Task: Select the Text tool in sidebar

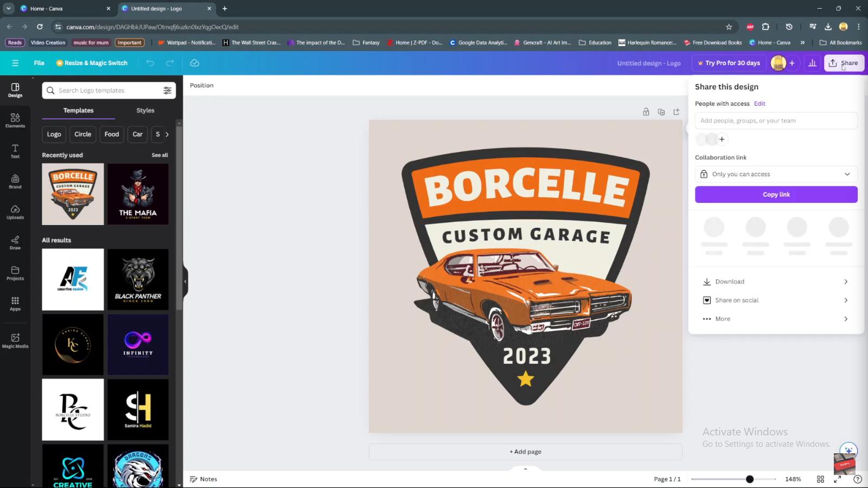Action: [15, 151]
